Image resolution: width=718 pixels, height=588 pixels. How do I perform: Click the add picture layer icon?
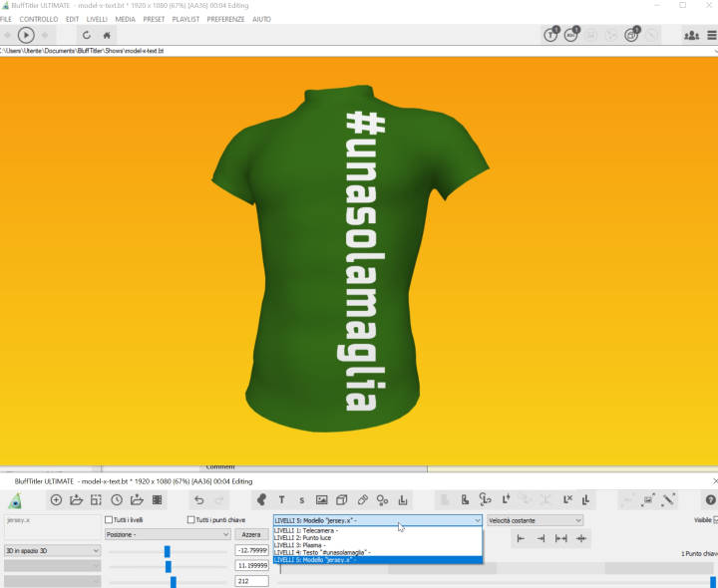click(322, 500)
